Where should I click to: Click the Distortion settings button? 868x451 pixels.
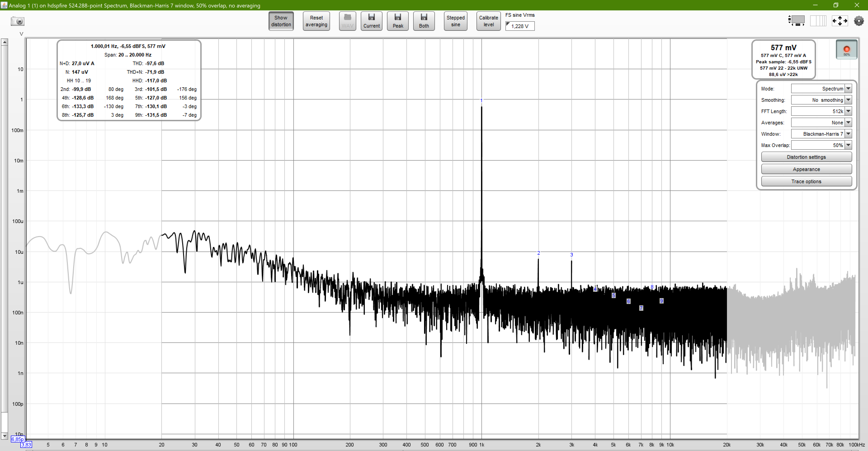click(806, 157)
